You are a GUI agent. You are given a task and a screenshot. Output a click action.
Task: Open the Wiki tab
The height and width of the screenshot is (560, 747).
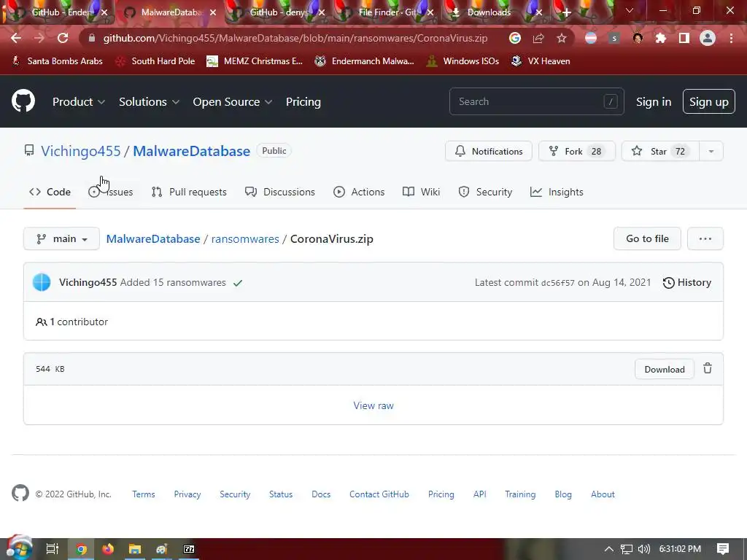(421, 192)
